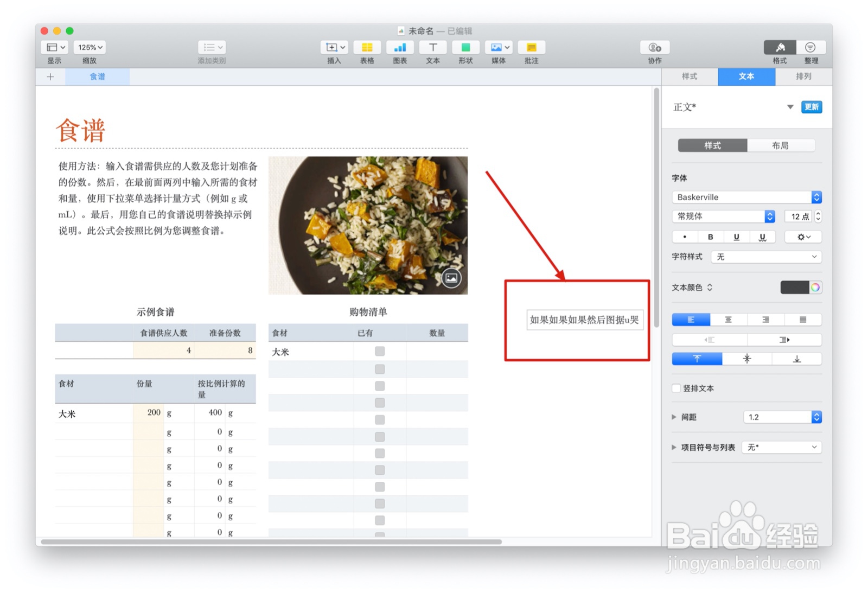Open the 文本颜色 color swatch
The image size is (868, 593).
(796, 288)
